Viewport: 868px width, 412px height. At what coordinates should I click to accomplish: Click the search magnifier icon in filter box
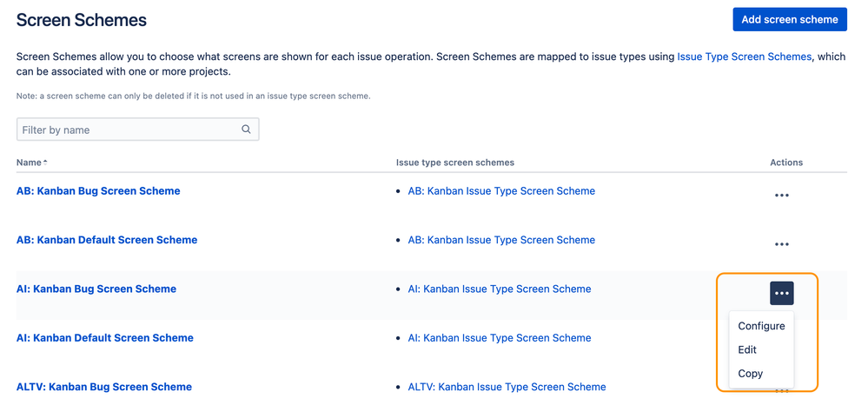[x=246, y=130]
